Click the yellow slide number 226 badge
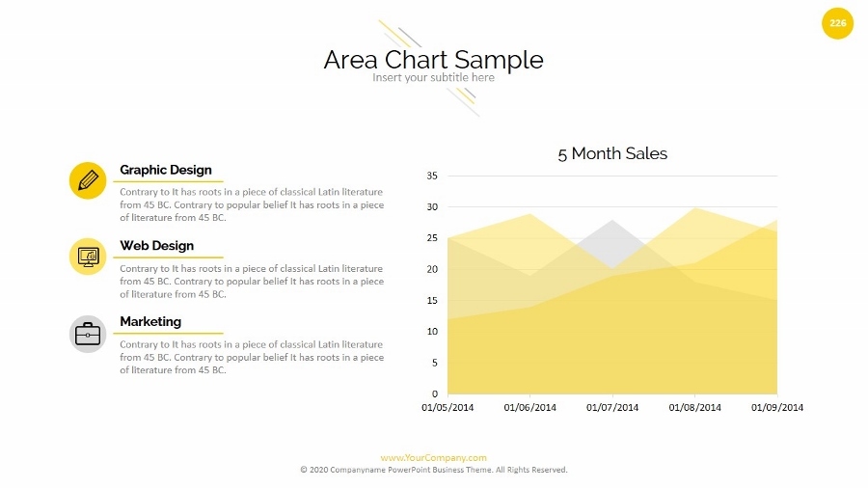The image size is (868, 488). [837, 23]
